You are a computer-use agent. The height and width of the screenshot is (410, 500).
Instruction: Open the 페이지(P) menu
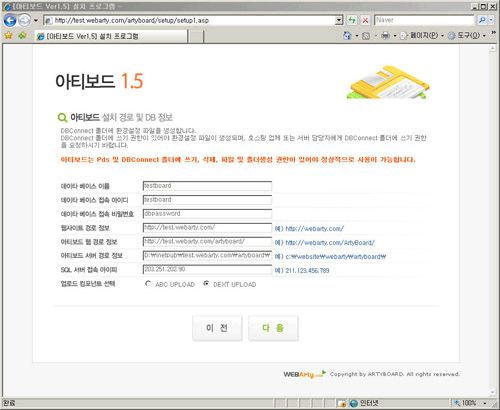pyautogui.click(x=422, y=35)
